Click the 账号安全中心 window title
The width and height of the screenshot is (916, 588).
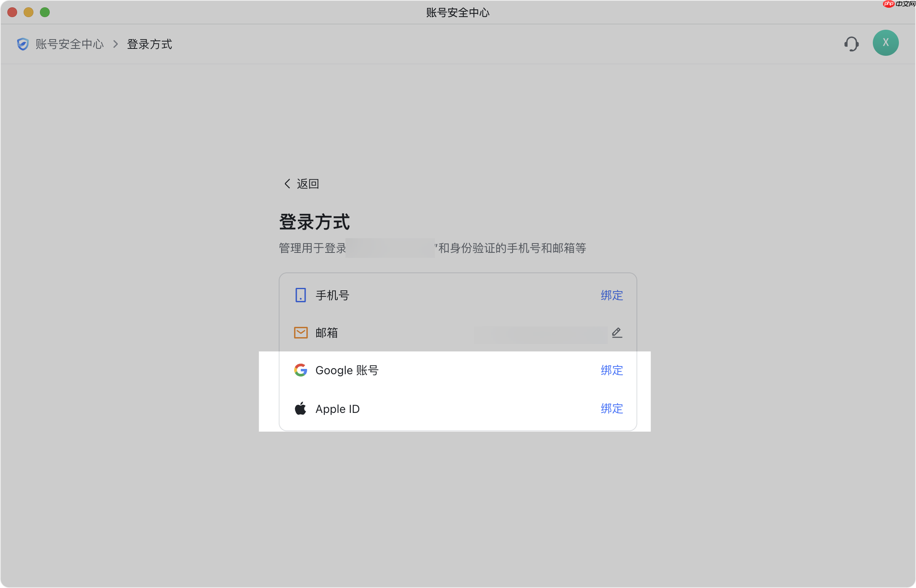458,13
